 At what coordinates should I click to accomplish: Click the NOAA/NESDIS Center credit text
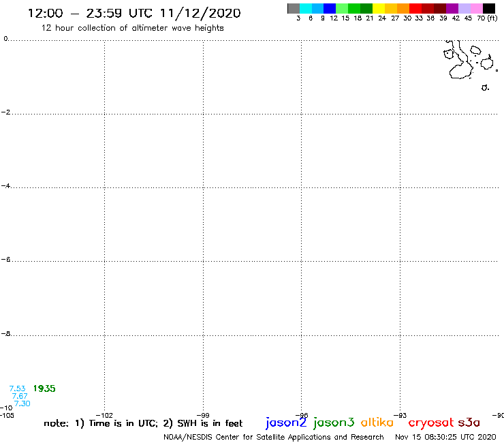click(274, 437)
